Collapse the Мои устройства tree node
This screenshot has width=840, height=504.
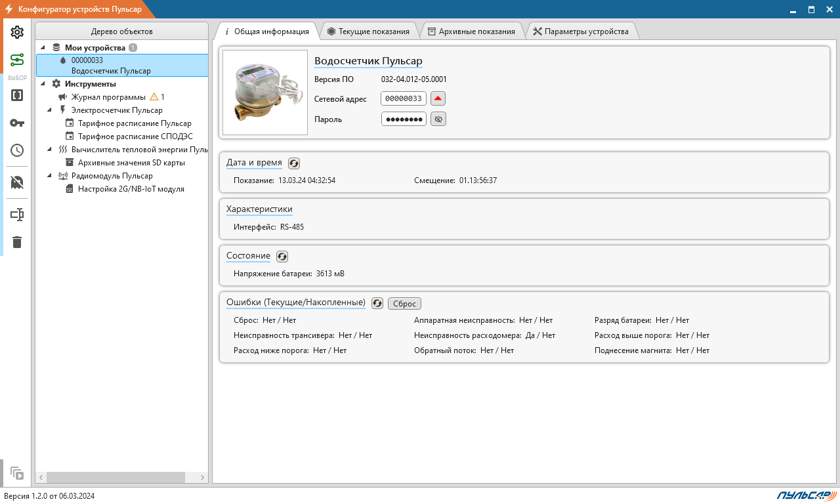tap(43, 47)
